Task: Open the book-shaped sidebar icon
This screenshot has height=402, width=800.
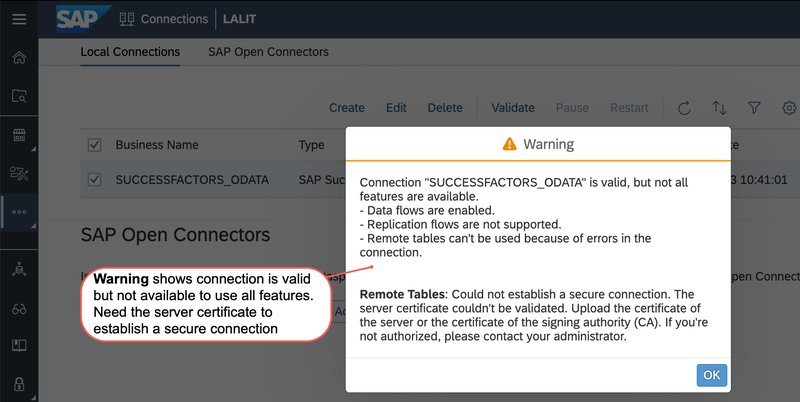Action: 19,345
